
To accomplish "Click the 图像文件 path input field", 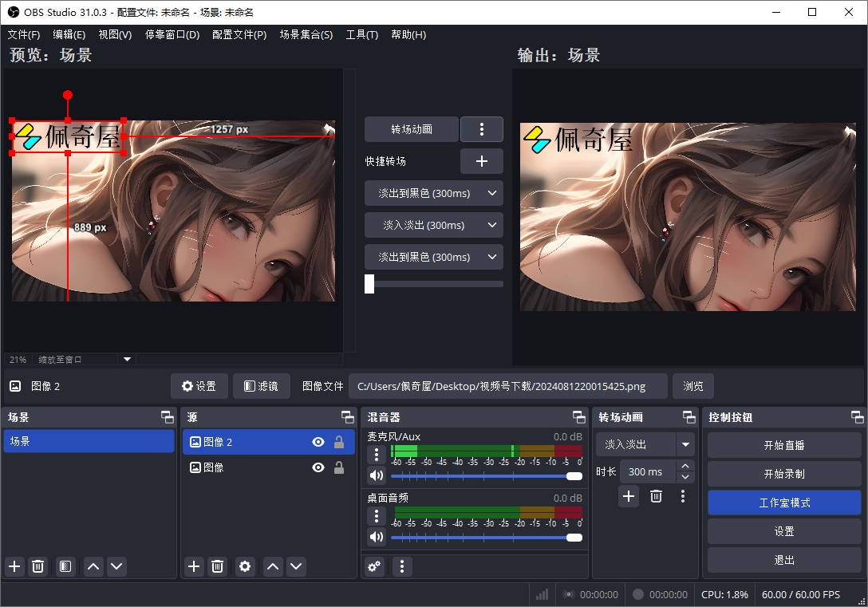I will (507, 386).
